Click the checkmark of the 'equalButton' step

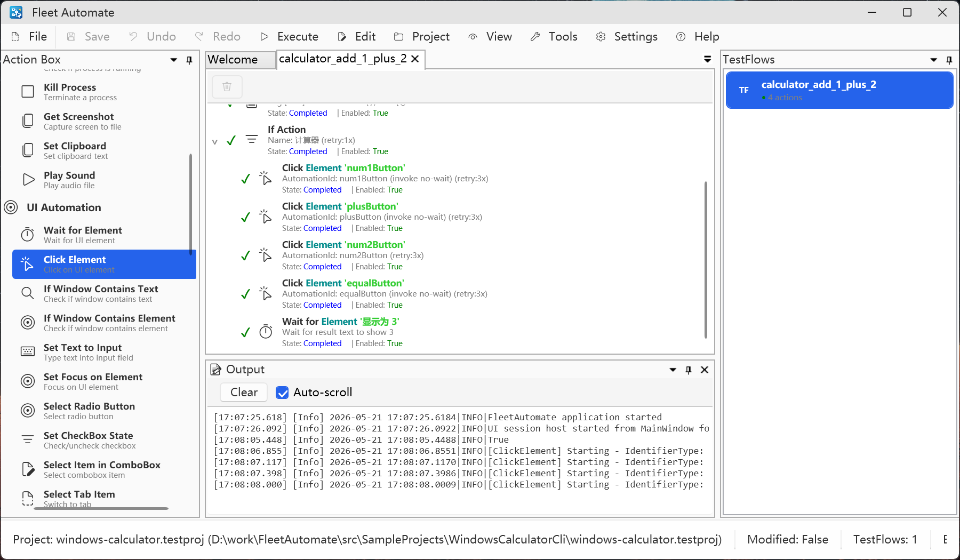[245, 294]
